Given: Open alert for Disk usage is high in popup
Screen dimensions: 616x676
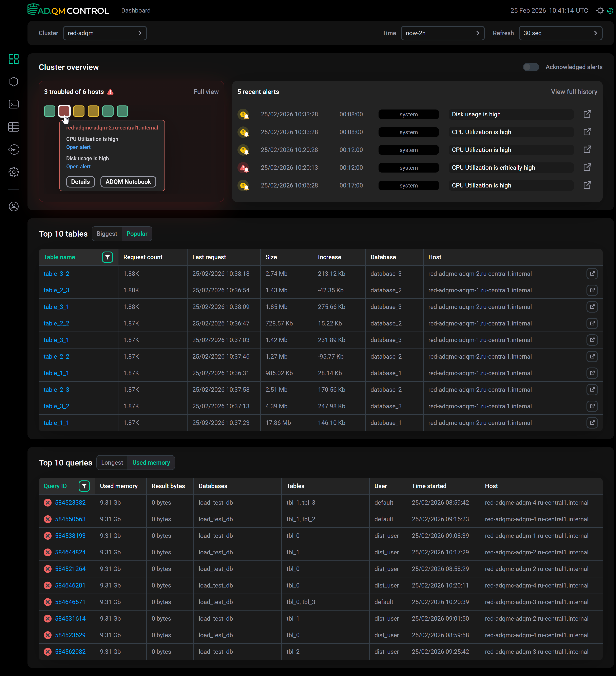Looking at the screenshot, I should (78, 167).
